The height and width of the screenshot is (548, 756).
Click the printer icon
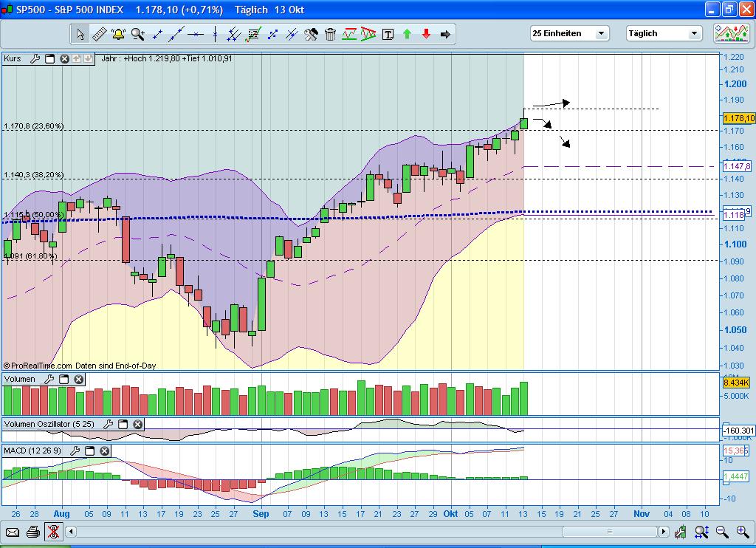32,532
